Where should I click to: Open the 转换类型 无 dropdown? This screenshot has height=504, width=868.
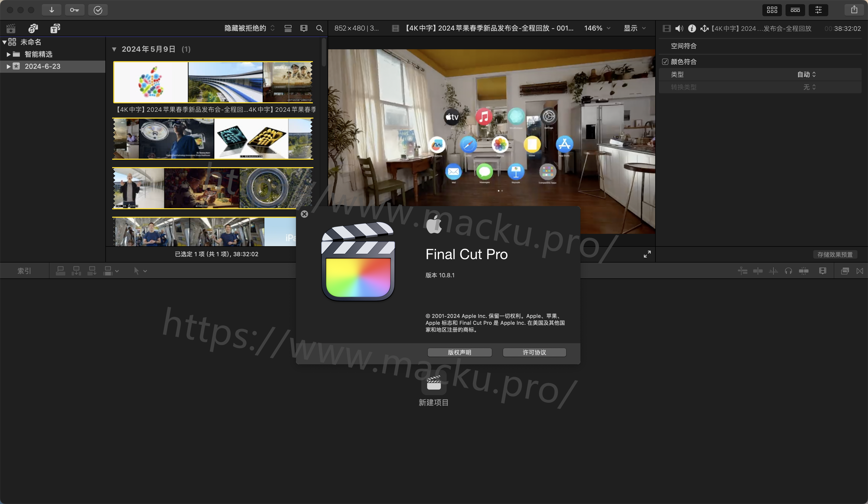point(810,87)
